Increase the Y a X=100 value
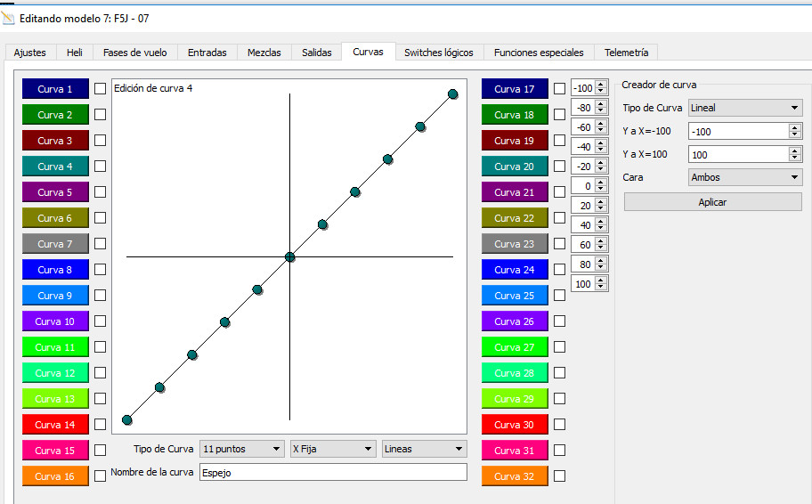Viewport: 812px width, 504px height. 795,150
